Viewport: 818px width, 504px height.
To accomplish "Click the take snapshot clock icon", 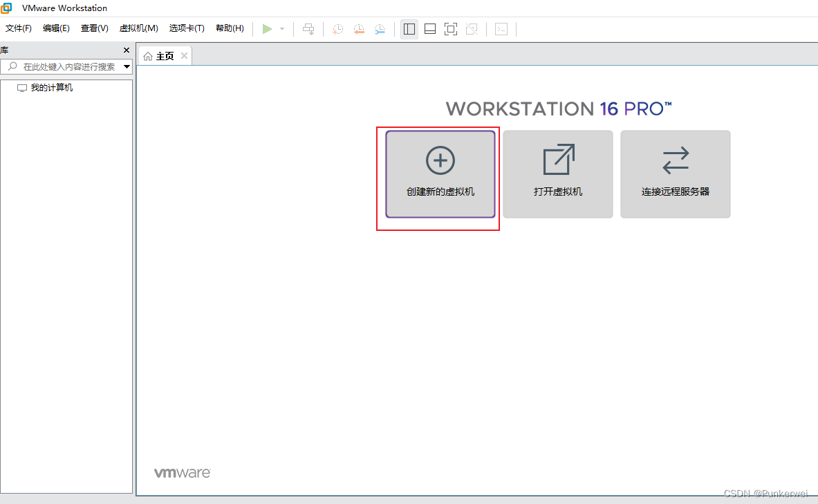I will (338, 29).
